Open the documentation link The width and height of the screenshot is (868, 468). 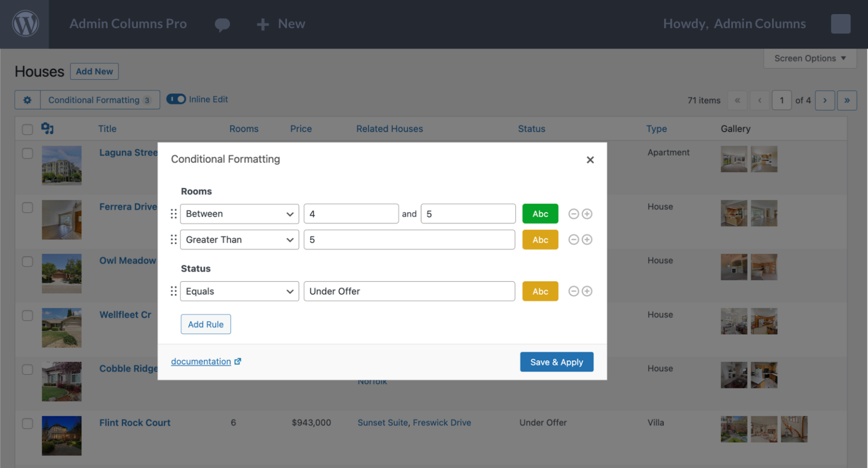point(201,361)
